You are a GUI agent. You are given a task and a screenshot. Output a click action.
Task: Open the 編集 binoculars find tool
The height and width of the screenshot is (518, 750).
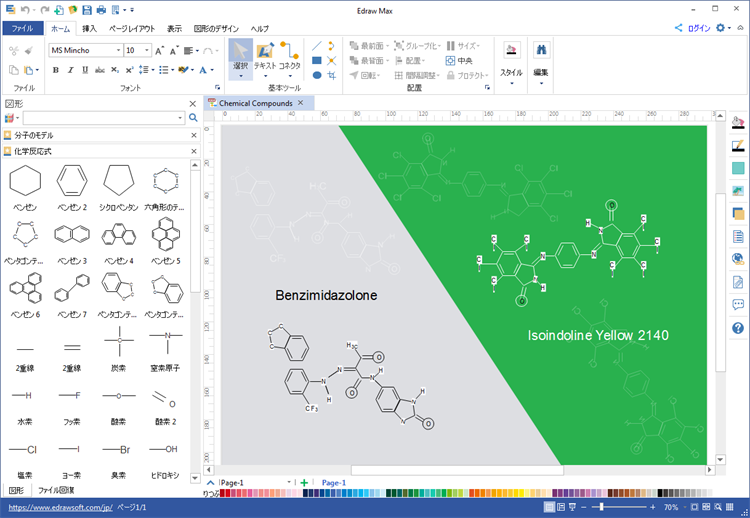pyautogui.click(x=541, y=58)
